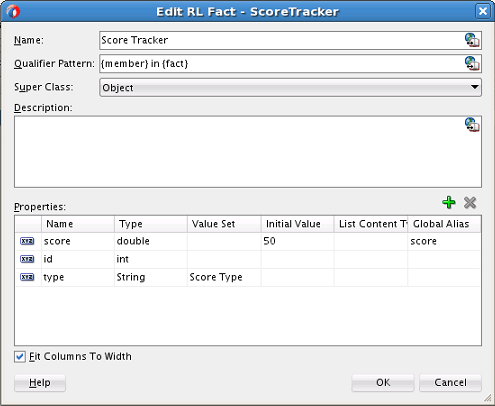Open Help for this dialog
This screenshot has width=495, height=406.
click(x=40, y=383)
